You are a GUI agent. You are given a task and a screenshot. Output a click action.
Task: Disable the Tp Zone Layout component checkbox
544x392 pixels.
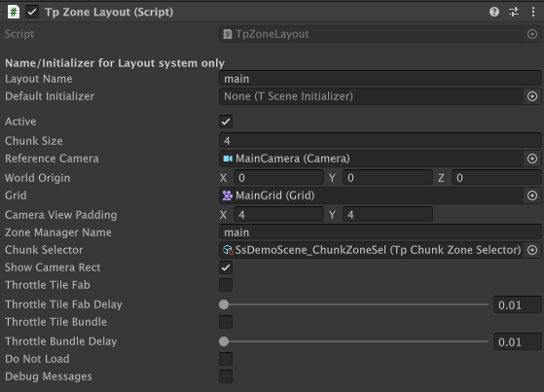coord(32,12)
